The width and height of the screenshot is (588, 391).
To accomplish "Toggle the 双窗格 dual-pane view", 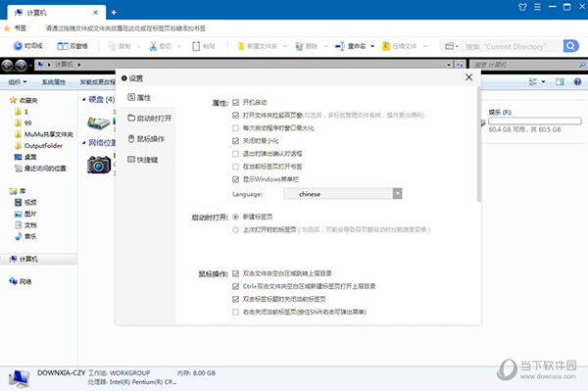I will [x=73, y=46].
